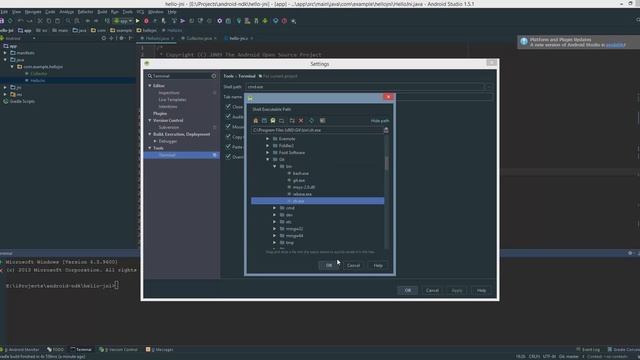
Task: Collapse the bin folder under Git
Action: coord(275,167)
